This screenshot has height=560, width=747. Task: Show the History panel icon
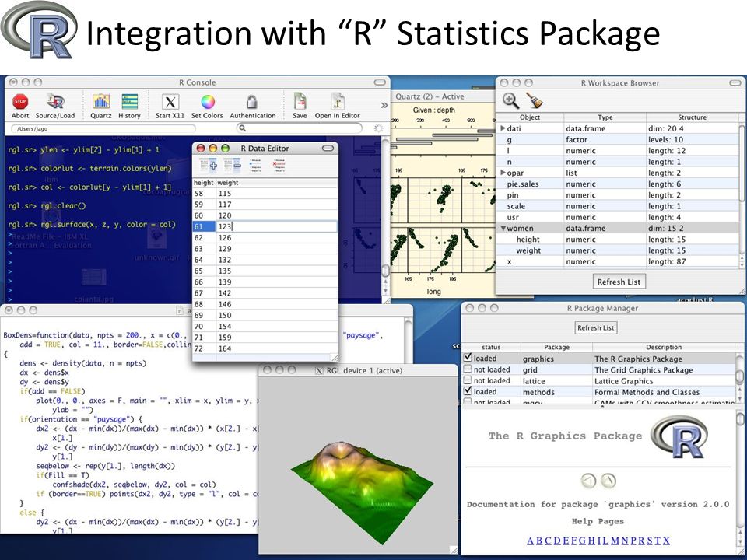(x=130, y=101)
